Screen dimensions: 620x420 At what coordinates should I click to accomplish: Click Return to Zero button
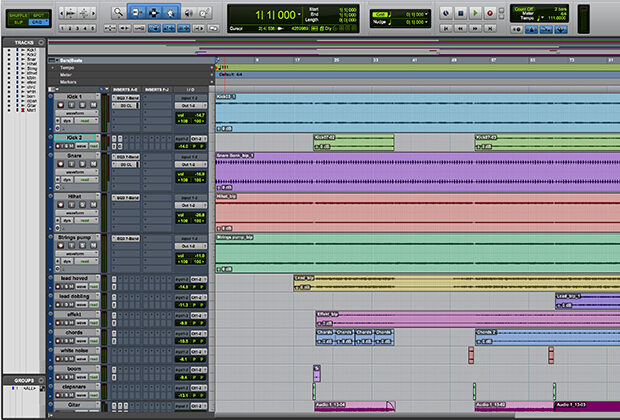[x=446, y=28]
